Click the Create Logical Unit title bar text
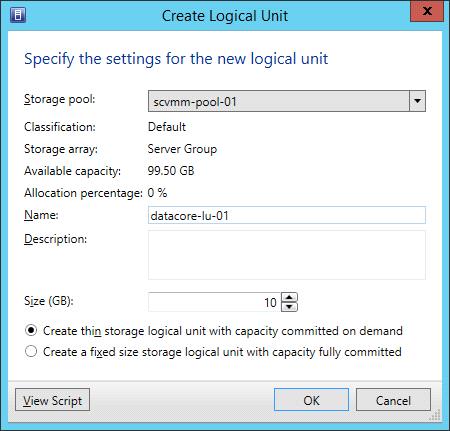The height and width of the screenshot is (431, 450). [x=225, y=16]
